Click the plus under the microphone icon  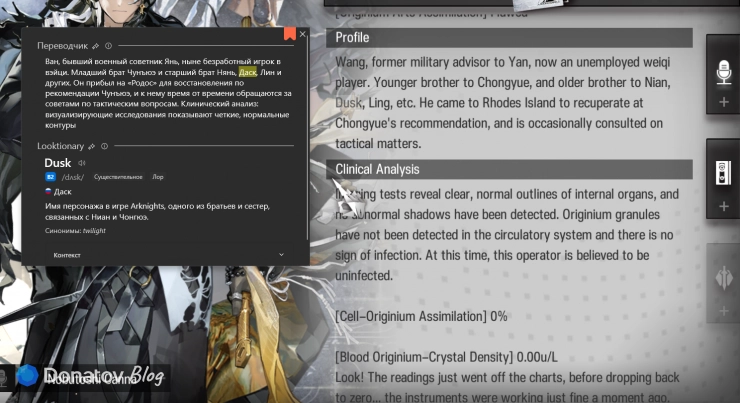[x=724, y=102]
